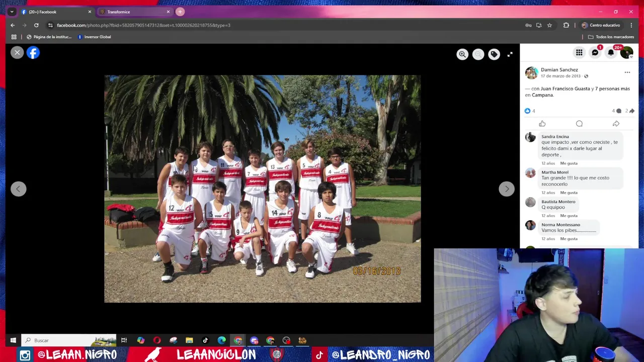The height and width of the screenshot is (362, 644).
Task: Open Norma Montesano's profile
Action: [x=560, y=225]
